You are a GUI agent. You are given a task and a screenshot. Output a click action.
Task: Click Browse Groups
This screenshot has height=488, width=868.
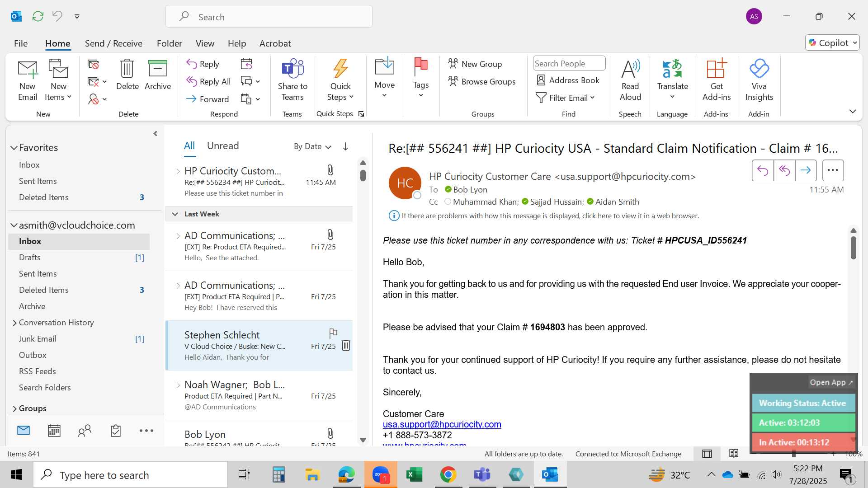(x=482, y=81)
